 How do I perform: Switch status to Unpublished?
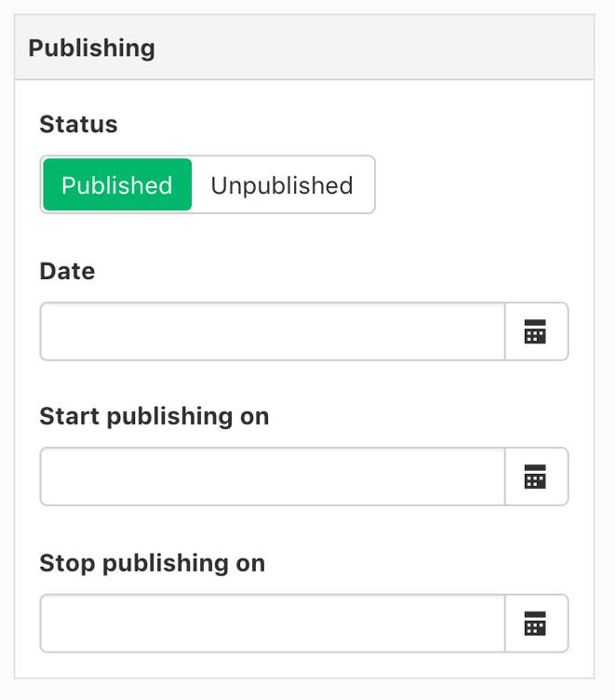coord(282,185)
